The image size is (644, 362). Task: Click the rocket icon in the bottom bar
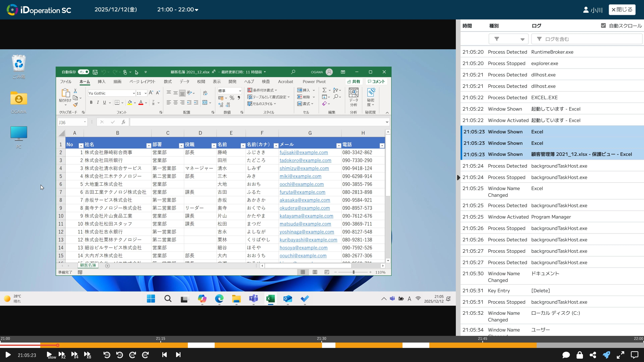[x=606, y=355]
